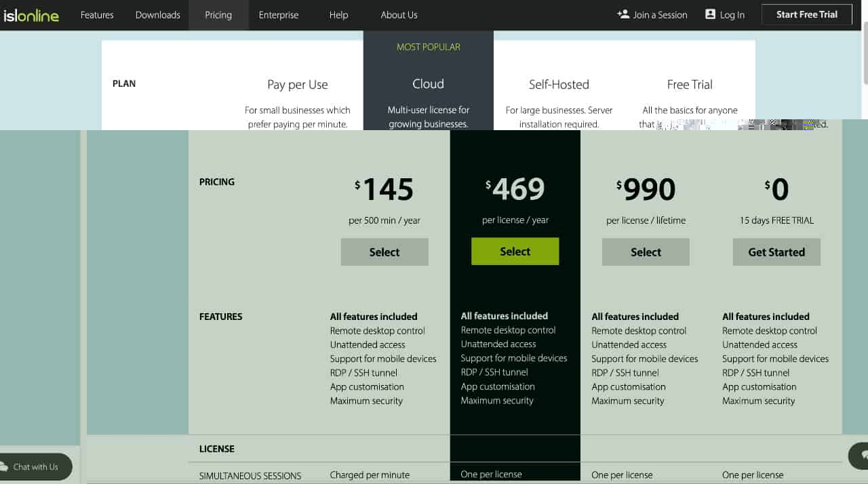Screen dimensions: 868x484
Task: Click Get Started for the Free Trial
Action: tap(776, 251)
